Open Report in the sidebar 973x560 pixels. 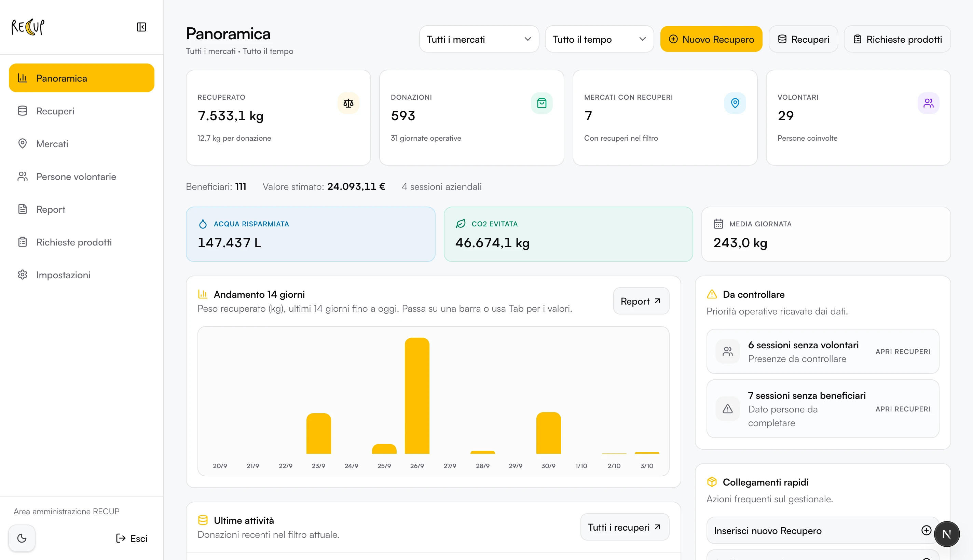pos(82,209)
